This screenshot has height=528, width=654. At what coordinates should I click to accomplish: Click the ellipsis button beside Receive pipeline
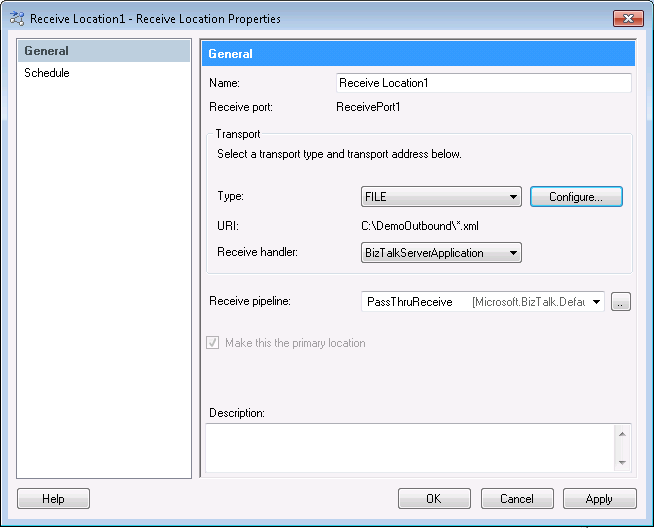[x=621, y=301]
